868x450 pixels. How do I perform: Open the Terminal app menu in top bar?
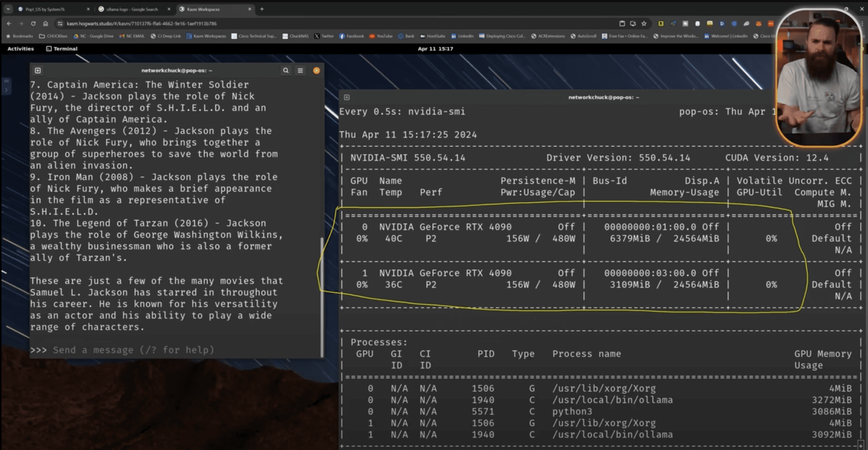point(62,48)
